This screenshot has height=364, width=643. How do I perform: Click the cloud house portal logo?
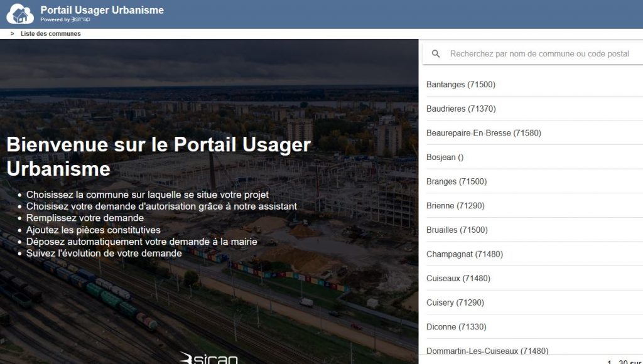20,14
